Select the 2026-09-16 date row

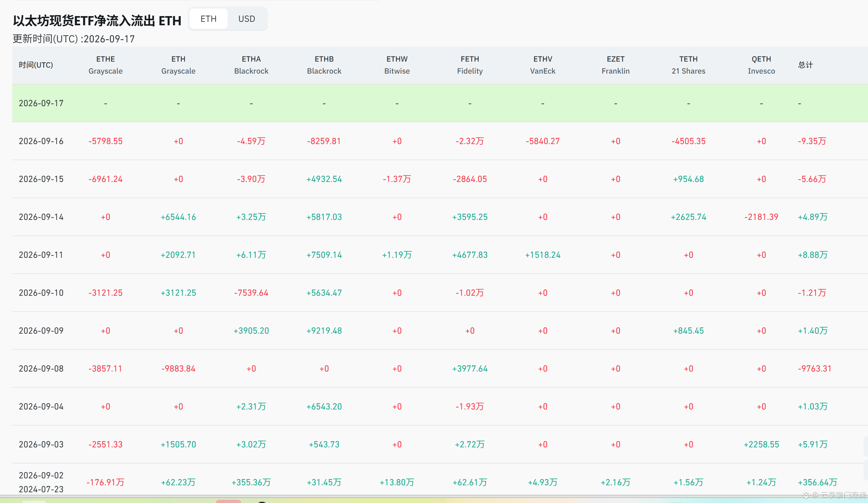pos(440,141)
